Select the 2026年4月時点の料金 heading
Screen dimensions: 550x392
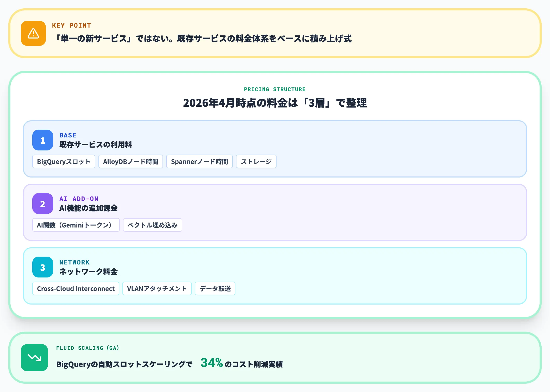coord(275,103)
